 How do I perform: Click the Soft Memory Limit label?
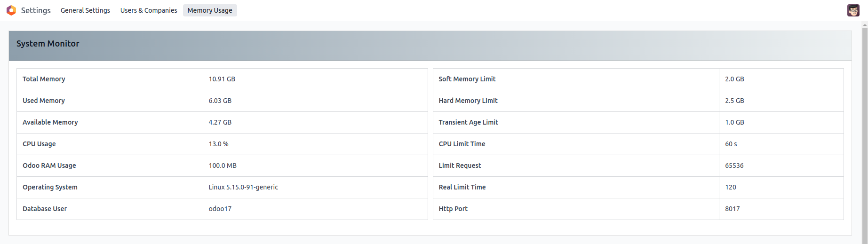point(467,79)
